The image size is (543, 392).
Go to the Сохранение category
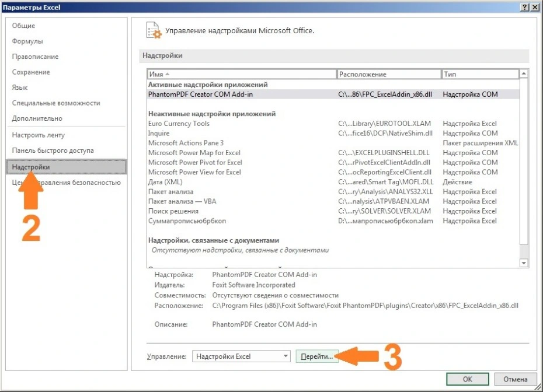(31, 72)
